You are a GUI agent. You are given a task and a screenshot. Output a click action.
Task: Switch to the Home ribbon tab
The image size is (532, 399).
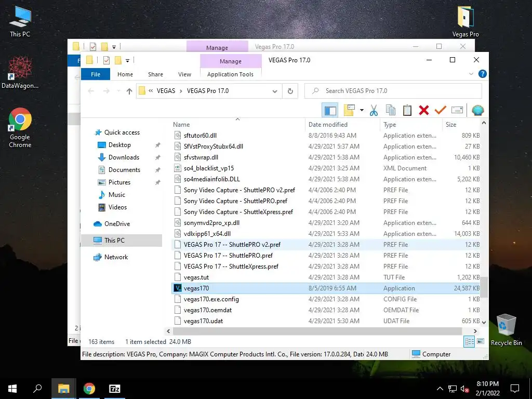[125, 74]
